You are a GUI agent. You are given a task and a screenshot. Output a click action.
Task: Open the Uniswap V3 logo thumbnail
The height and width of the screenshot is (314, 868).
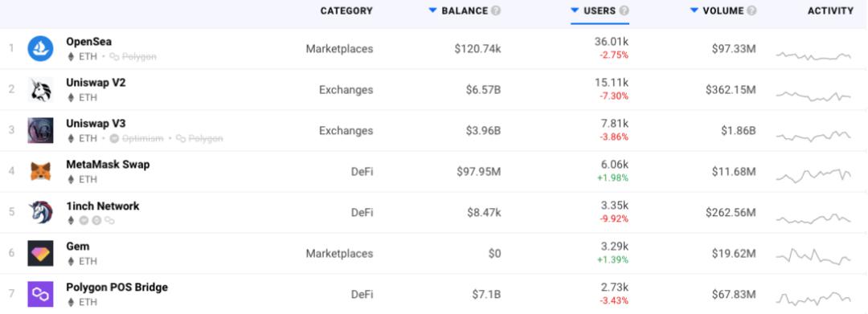point(40,130)
